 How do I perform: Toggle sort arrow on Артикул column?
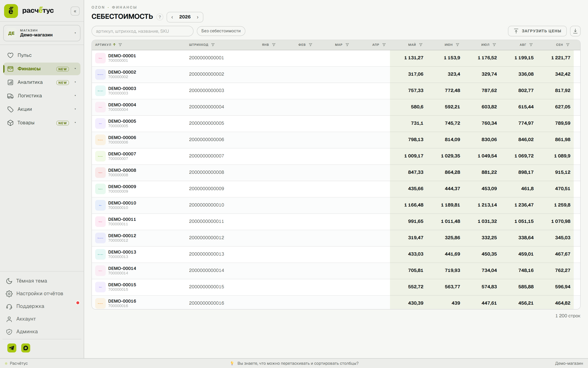point(114,45)
